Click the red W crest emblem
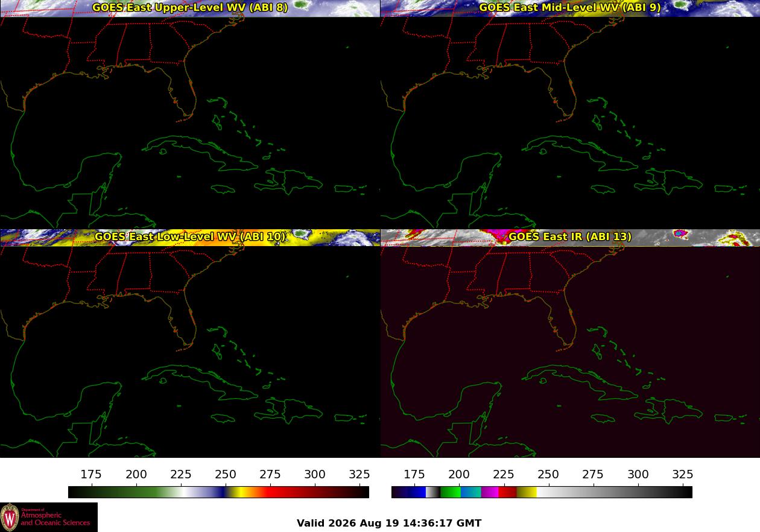The image size is (760, 532). [x=10, y=518]
